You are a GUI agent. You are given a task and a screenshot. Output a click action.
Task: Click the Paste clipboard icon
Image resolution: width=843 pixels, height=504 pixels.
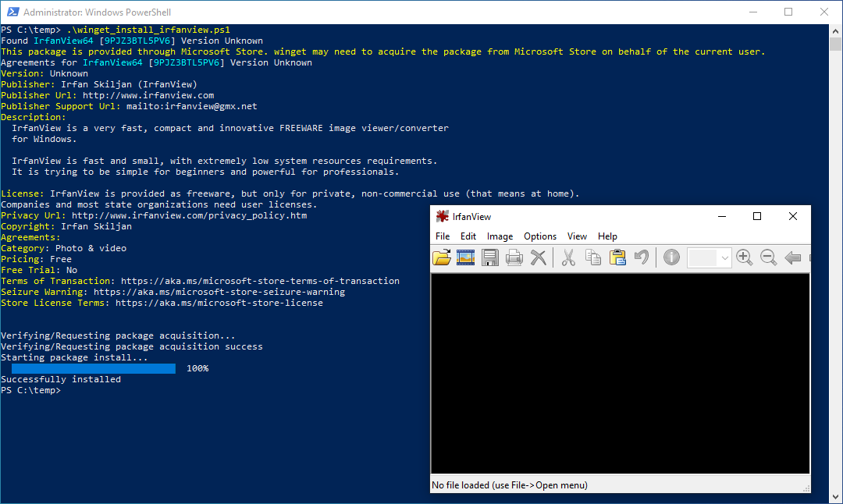click(x=617, y=258)
